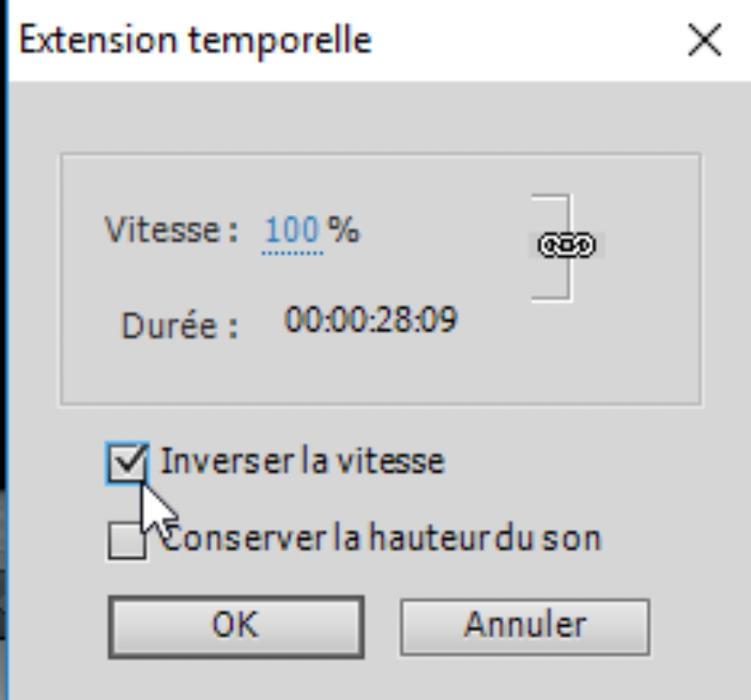
Task: Close the Extension temporelle dialog with X
Action: pos(705,42)
